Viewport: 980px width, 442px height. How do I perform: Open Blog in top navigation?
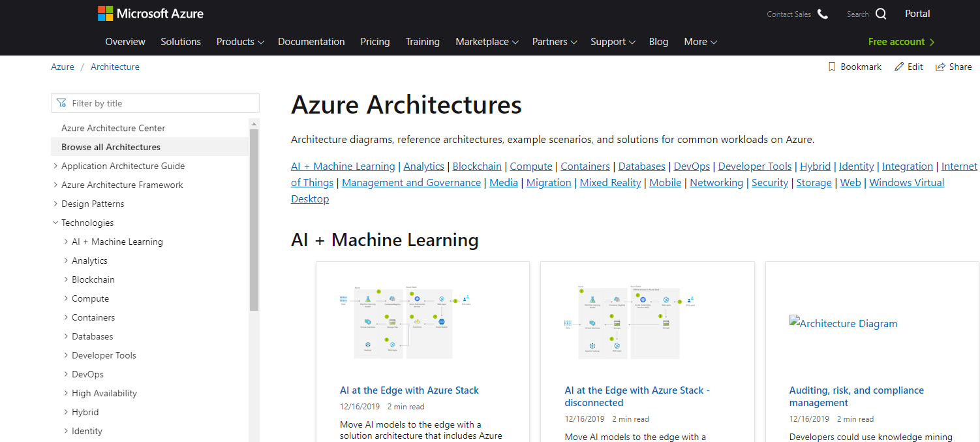pos(658,42)
